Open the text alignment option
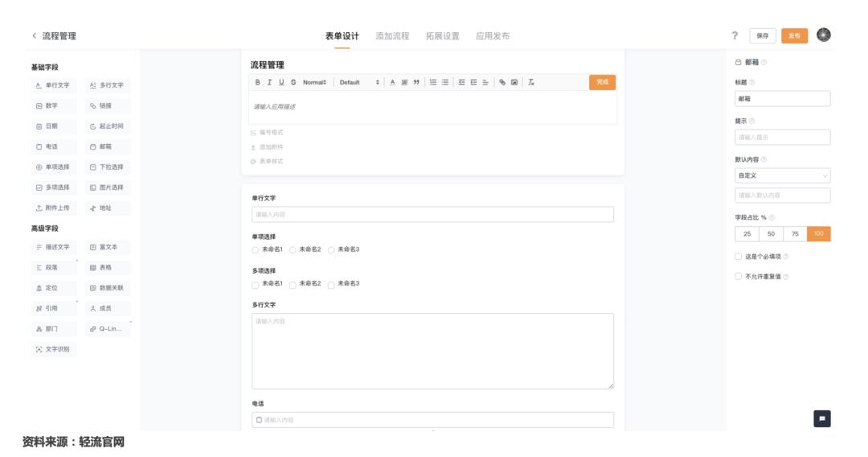Viewport: 868px width, 457px height. point(485,82)
